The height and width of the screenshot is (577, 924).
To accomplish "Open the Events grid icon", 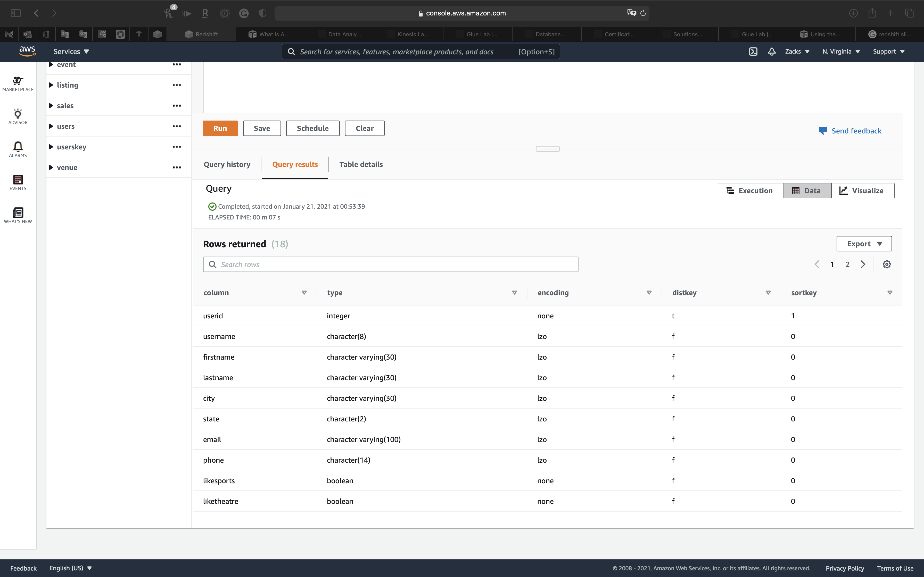I will [18, 182].
